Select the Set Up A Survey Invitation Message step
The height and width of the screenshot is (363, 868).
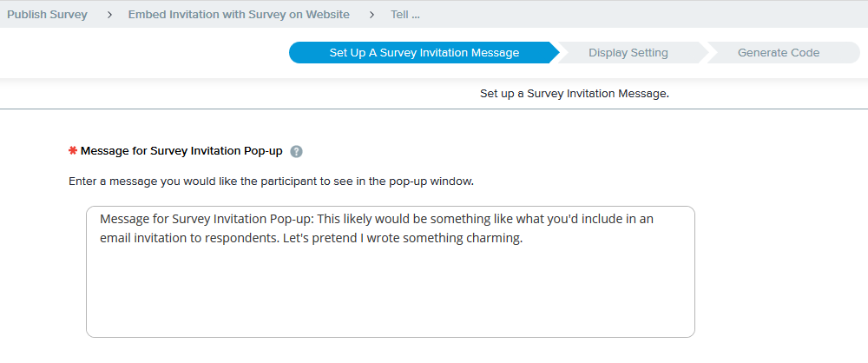(424, 53)
